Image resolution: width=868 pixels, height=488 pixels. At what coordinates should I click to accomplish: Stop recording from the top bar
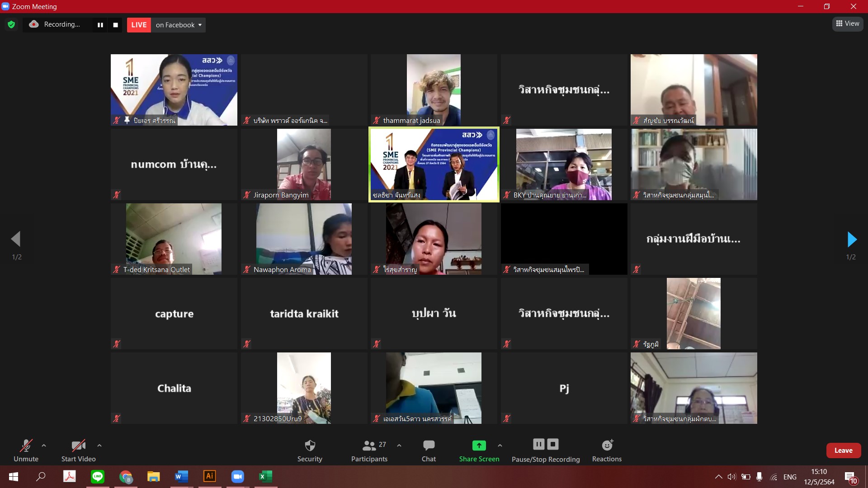pos(116,25)
